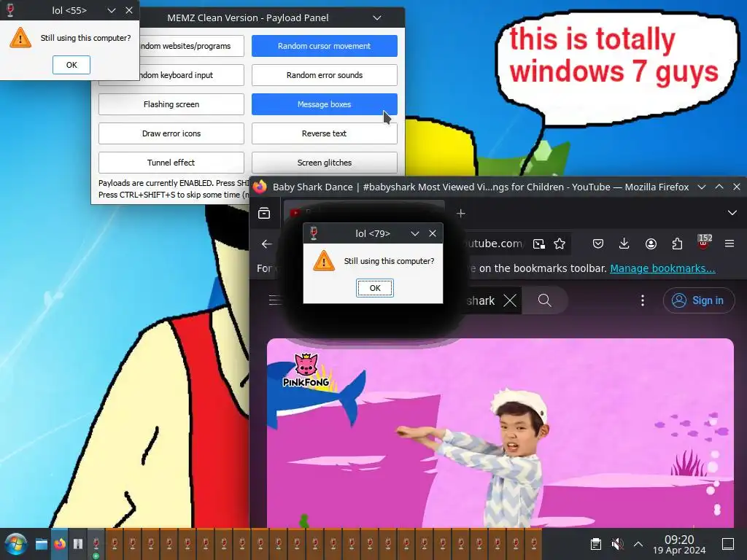Clear the YouTube search box with X
747x560 pixels.
pyautogui.click(x=510, y=300)
